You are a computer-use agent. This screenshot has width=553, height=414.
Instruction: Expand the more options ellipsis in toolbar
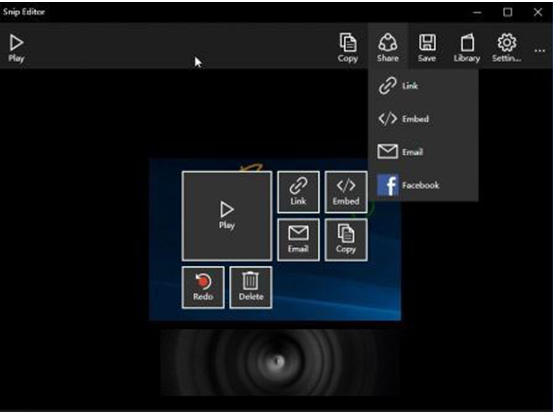[540, 51]
